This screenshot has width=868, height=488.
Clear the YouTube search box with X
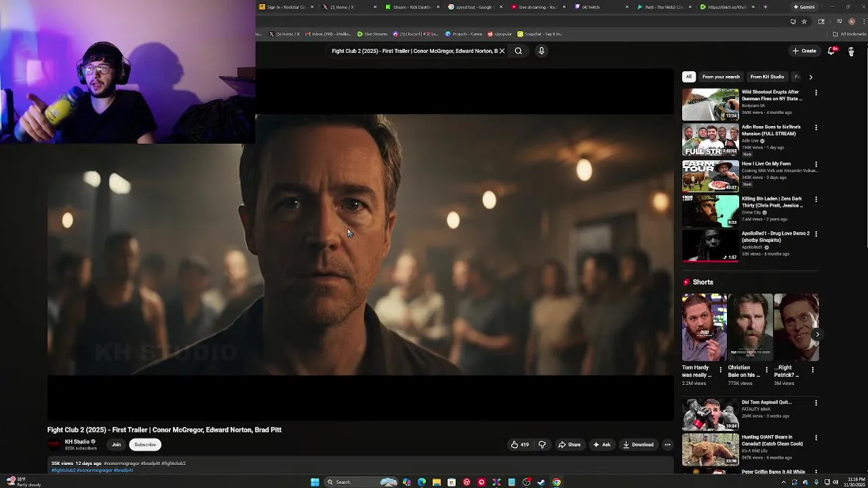[502, 51]
